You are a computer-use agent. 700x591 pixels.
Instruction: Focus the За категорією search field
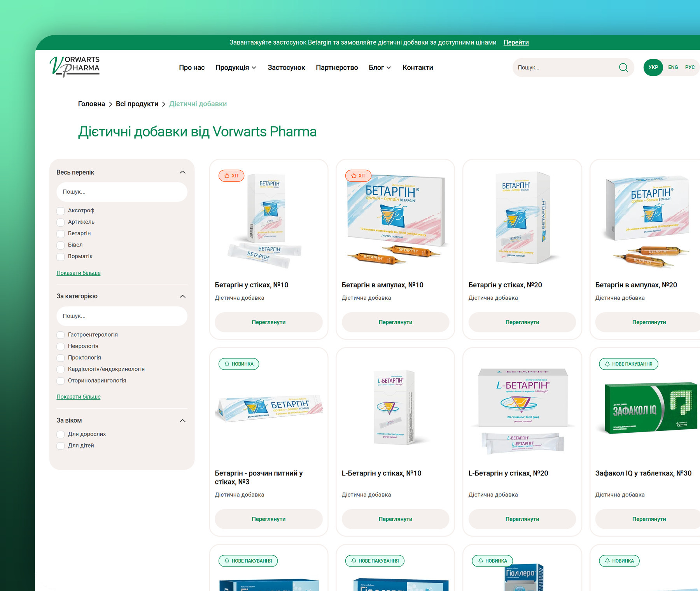[122, 316]
